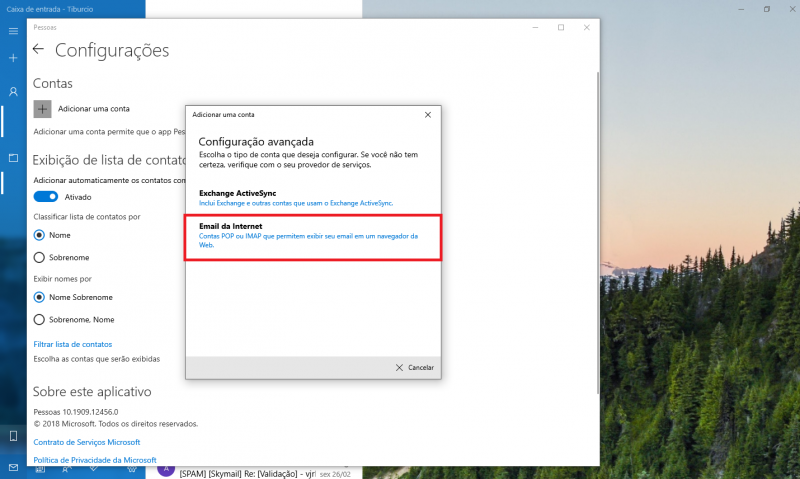Switch to Mail icon in bottom-left bar
Viewport: 800px width, 479px height.
click(x=13, y=467)
